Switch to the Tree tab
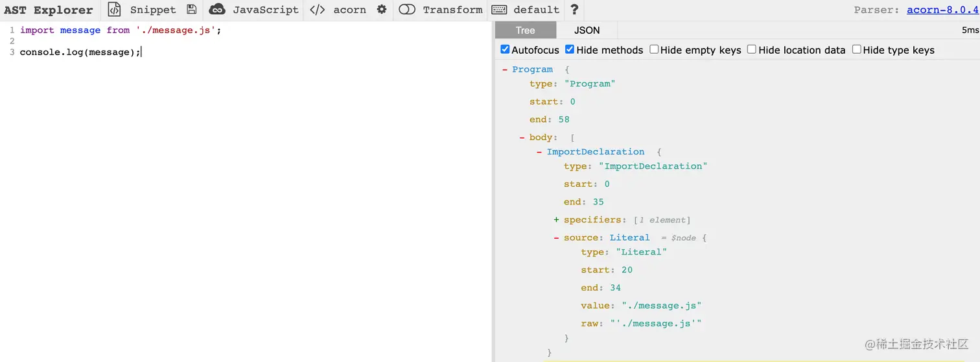 tap(526, 30)
